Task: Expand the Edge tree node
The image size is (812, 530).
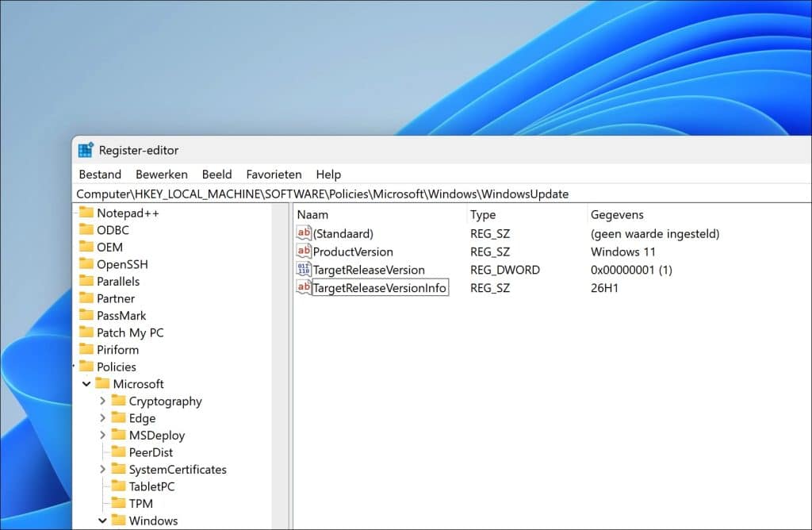Action: coord(102,418)
